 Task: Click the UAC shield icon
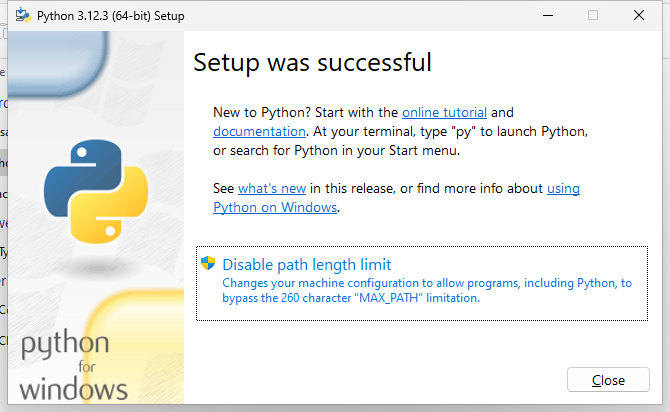click(x=208, y=263)
